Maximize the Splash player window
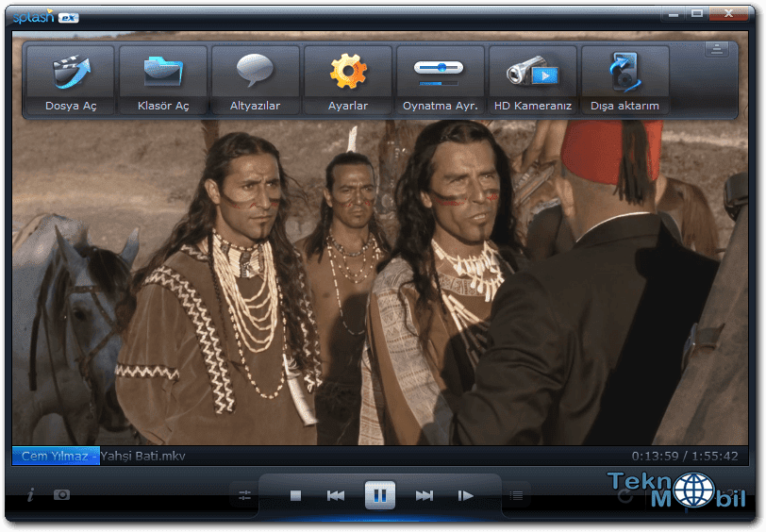Image resolution: width=766 pixels, height=532 pixels. coord(697,14)
